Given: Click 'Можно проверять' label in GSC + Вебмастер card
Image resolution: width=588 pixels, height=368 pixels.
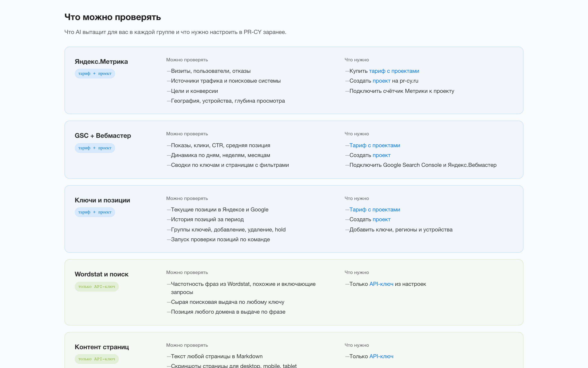Looking at the screenshot, I should click(x=187, y=134).
